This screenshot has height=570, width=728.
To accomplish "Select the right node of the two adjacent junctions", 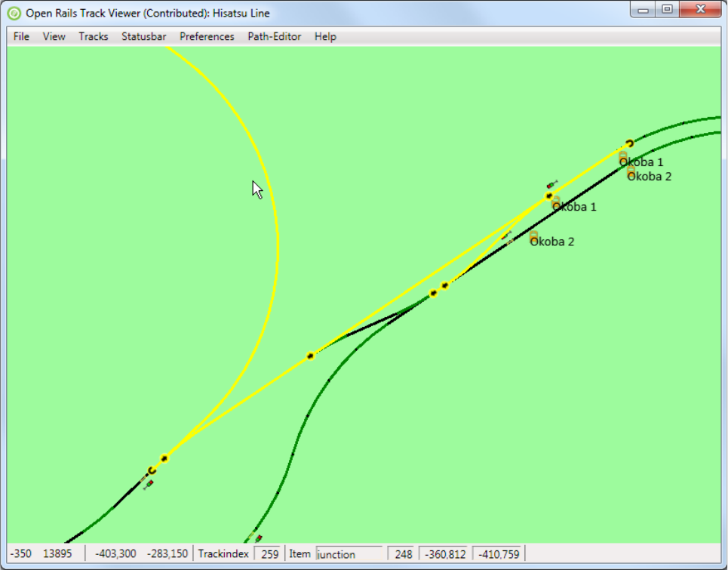I will coord(445,285).
